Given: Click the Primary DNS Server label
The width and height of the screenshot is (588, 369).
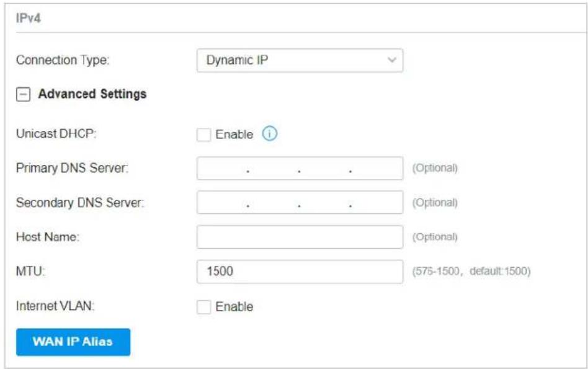Looking at the screenshot, I should (72, 168).
